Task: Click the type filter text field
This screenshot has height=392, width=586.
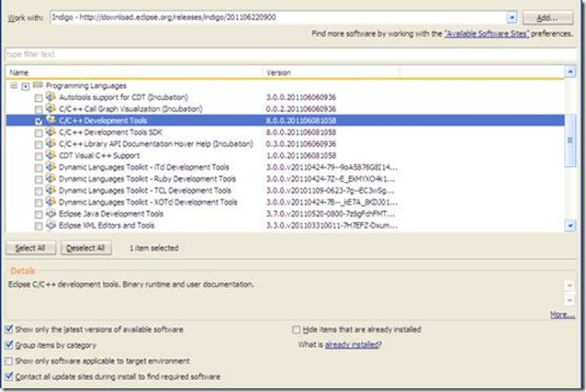Action: point(291,54)
